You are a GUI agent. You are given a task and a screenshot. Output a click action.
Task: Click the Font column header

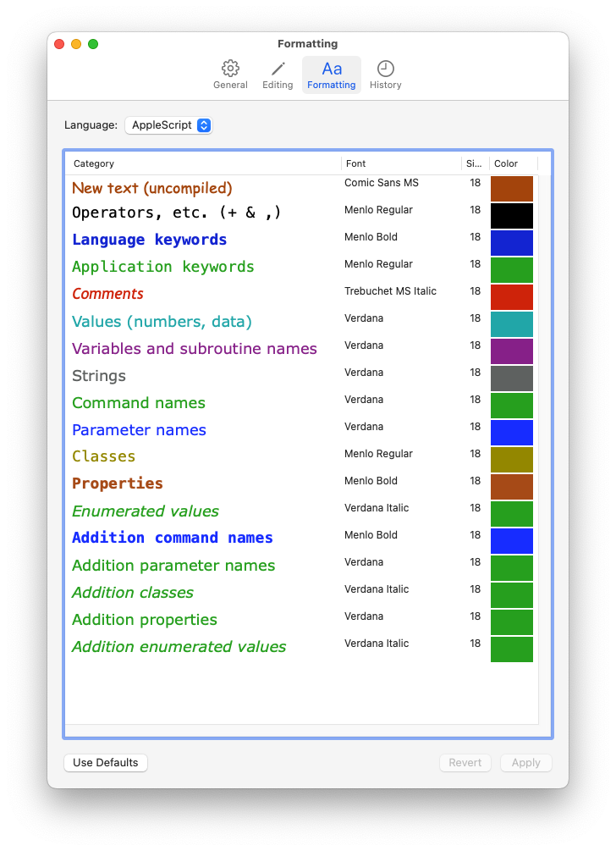click(401, 163)
